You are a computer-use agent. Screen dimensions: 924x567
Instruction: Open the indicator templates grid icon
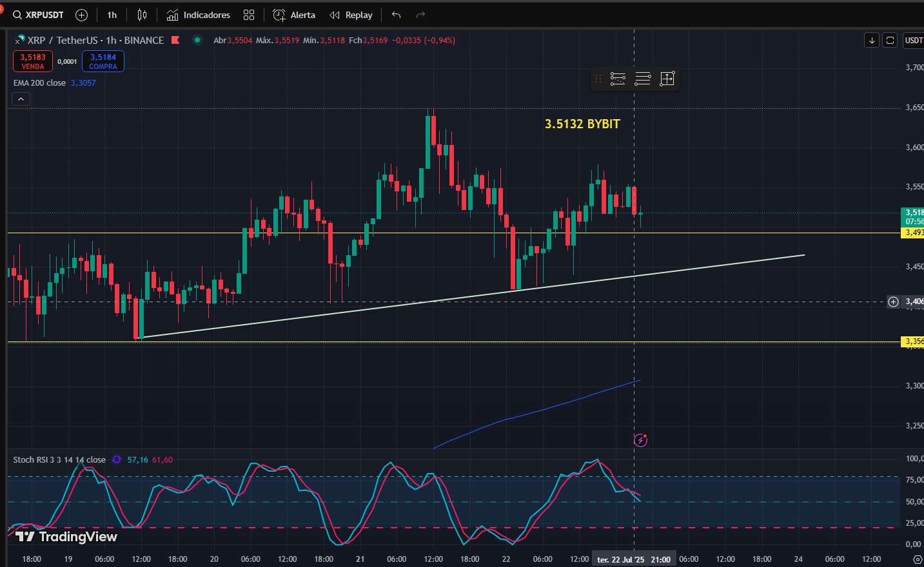click(249, 15)
